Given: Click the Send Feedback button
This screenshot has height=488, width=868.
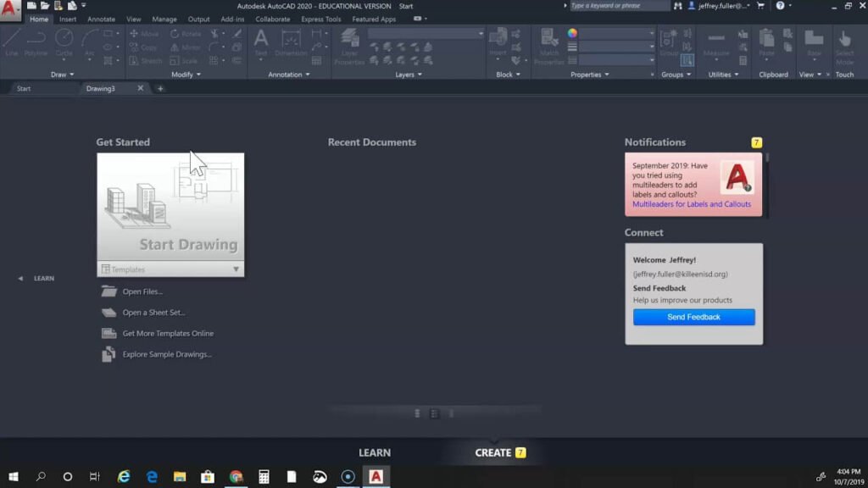Looking at the screenshot, I should point(693,317).
